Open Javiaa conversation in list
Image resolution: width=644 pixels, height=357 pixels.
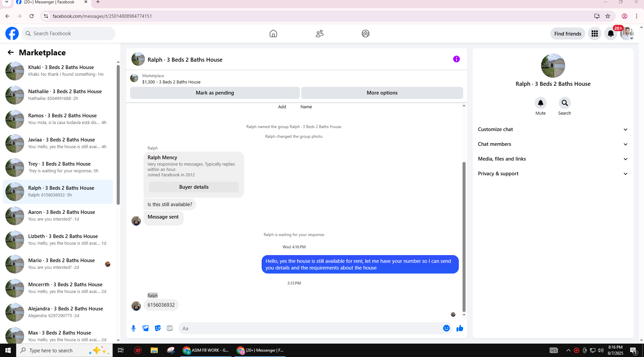(x=58, y=143)
